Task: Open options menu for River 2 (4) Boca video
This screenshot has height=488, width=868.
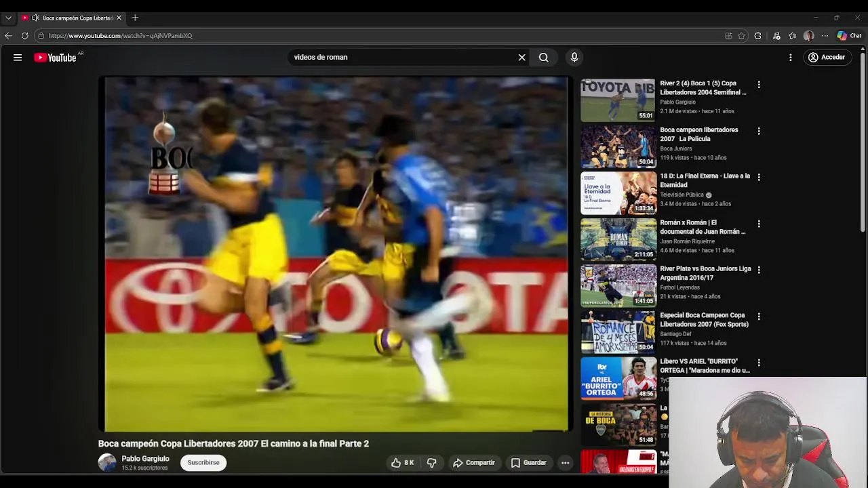Action: [759, 85]
